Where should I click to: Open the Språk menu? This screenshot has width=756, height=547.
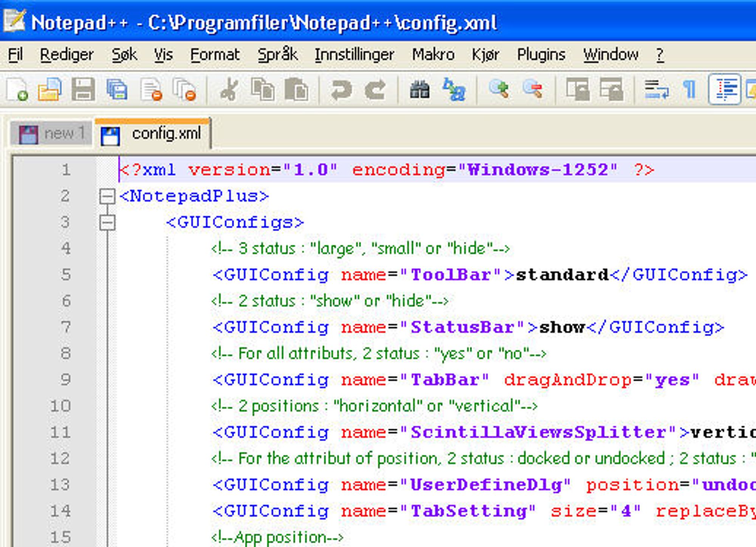[x=277, y=55]
